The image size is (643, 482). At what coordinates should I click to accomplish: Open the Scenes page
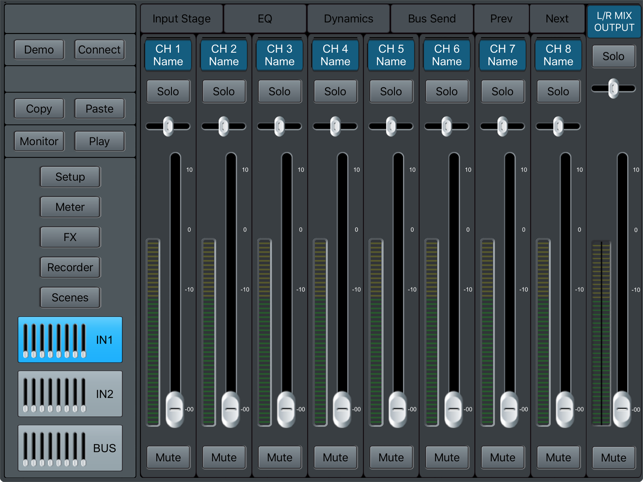[70, 297]
